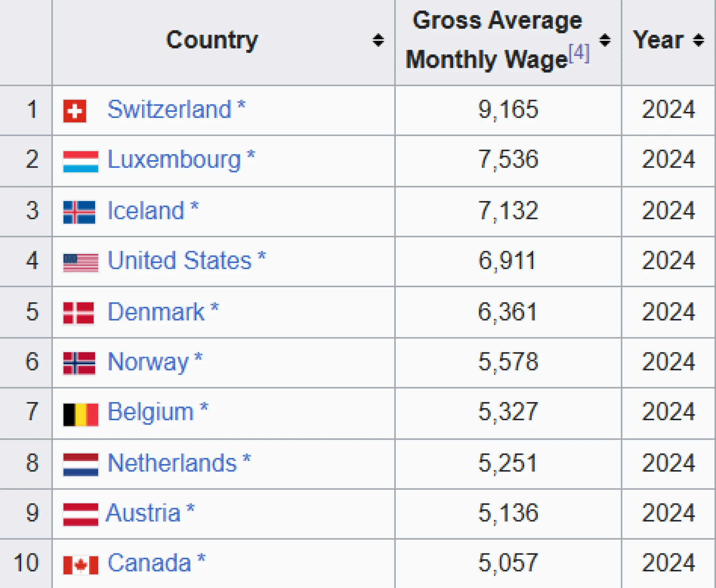Select the 9,165 wage cell
The height and width of the screenshot is (588, 716).
point(508,110)
